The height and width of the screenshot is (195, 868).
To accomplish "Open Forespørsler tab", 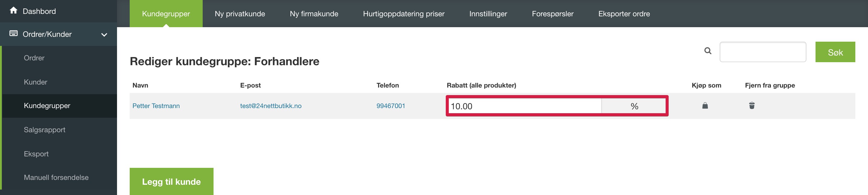I will coord(553,14).
